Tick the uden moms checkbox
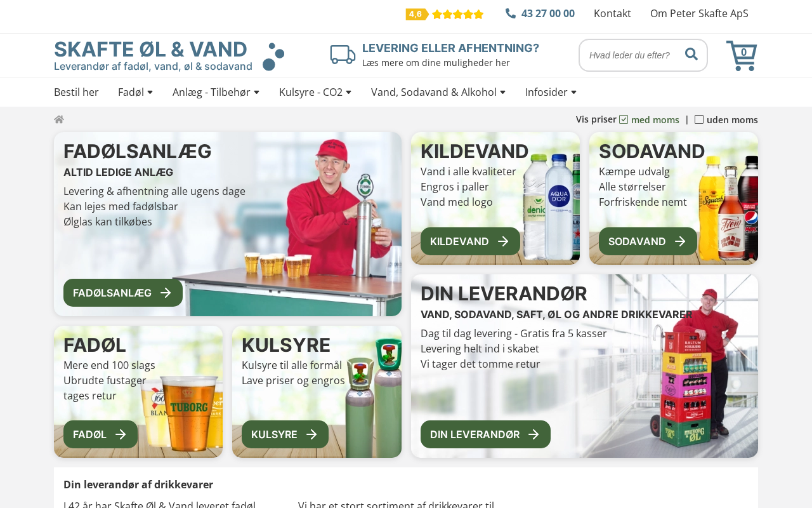The height and width of the screenshot is (508, 812). click(699, 119)
